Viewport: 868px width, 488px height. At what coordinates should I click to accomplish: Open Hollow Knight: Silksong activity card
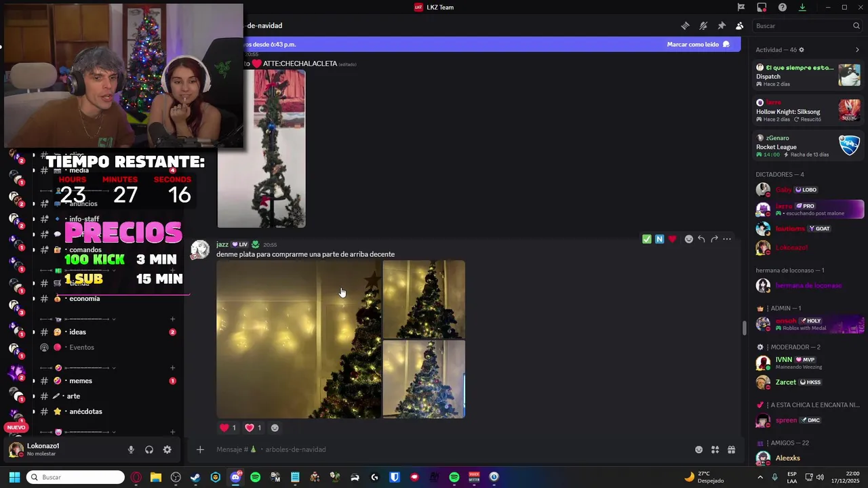(808, 111)
